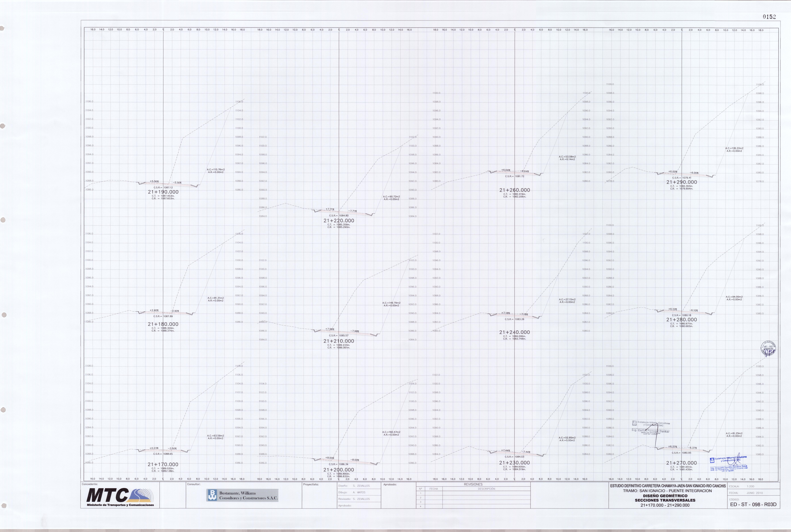The width and height of the screenshot is (791, 532).
Task: Click the +7.71% cross slope label
Action: click(330, 209)
